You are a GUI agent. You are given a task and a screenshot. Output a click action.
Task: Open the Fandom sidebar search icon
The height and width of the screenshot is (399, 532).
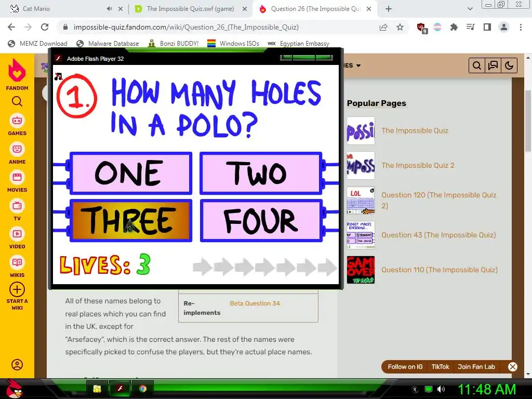point(17,101)
